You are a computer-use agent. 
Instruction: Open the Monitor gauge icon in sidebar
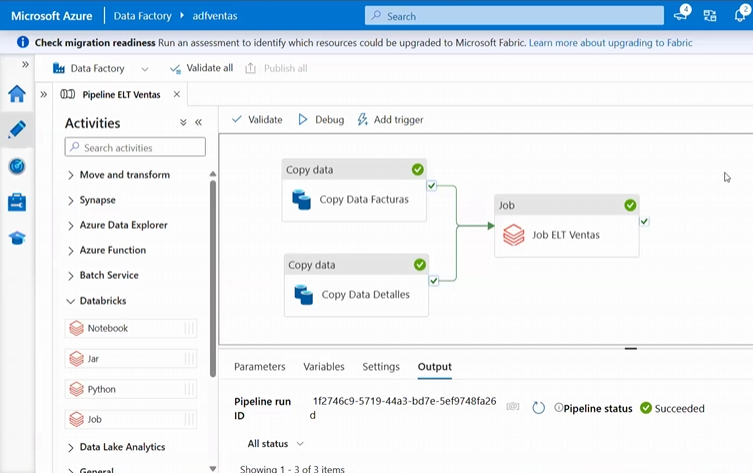(16, 166)
